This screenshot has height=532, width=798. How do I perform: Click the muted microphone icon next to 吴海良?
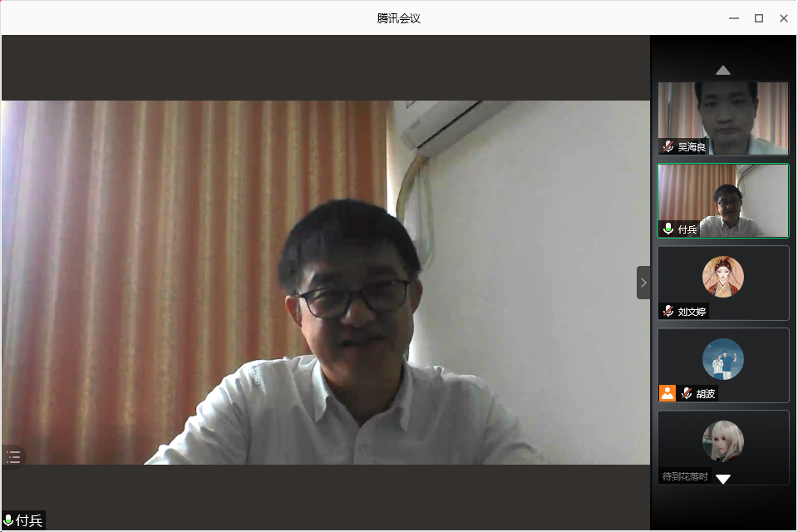click(x=668, y=147)
